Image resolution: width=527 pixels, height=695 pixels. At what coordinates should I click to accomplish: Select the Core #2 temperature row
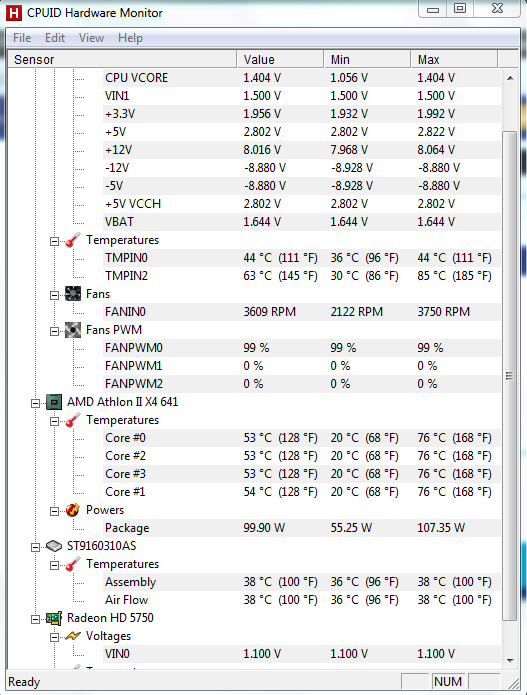coord(302,456)
